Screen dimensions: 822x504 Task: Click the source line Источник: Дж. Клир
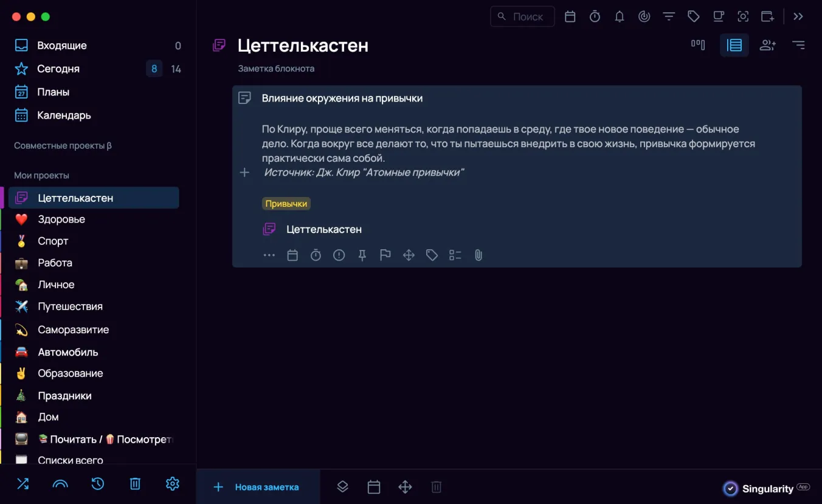[x=364, y=173]
